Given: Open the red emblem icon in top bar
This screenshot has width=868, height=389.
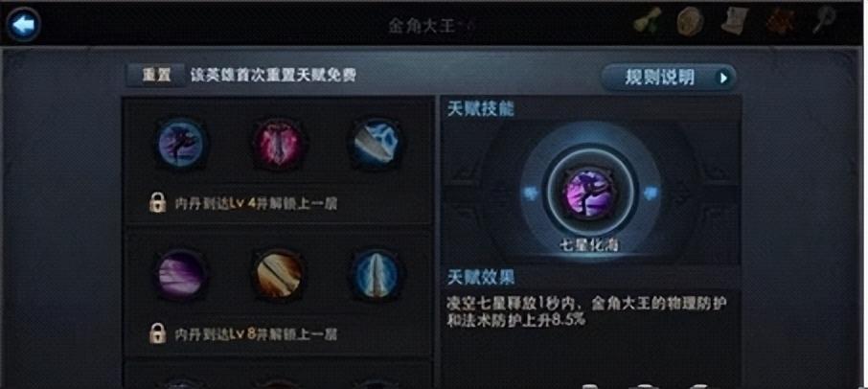Looking at the screenshot, I should (x=781, y=22).
